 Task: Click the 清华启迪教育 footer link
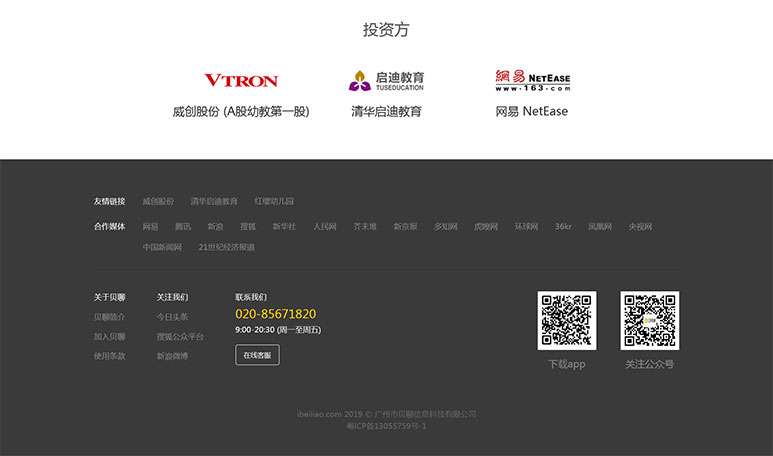point(214,201)
